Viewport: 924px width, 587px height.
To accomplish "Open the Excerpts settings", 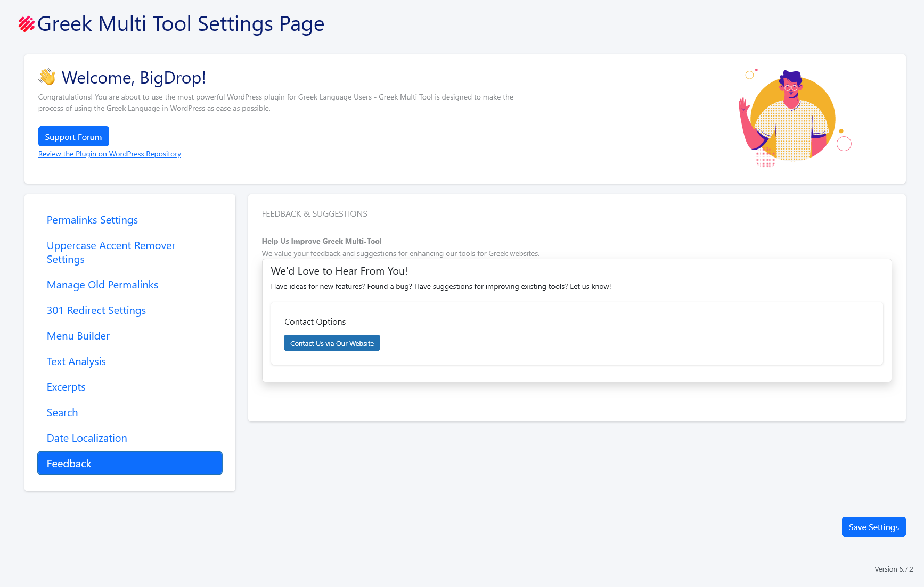I will [x=66, y=387].
